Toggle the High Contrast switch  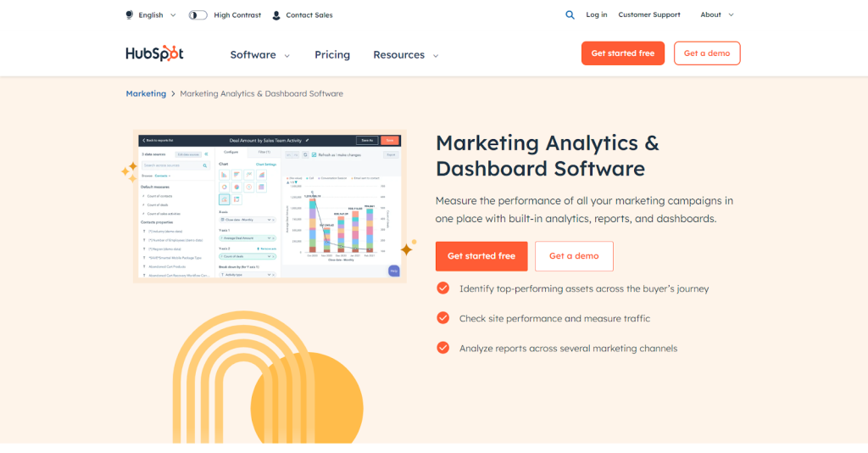[x=198, y=15]
